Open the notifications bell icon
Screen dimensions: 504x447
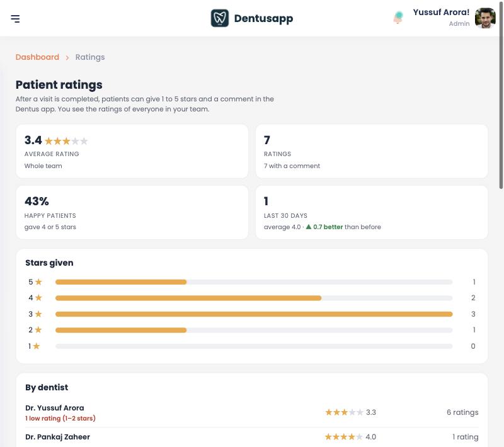coord(398,18)
